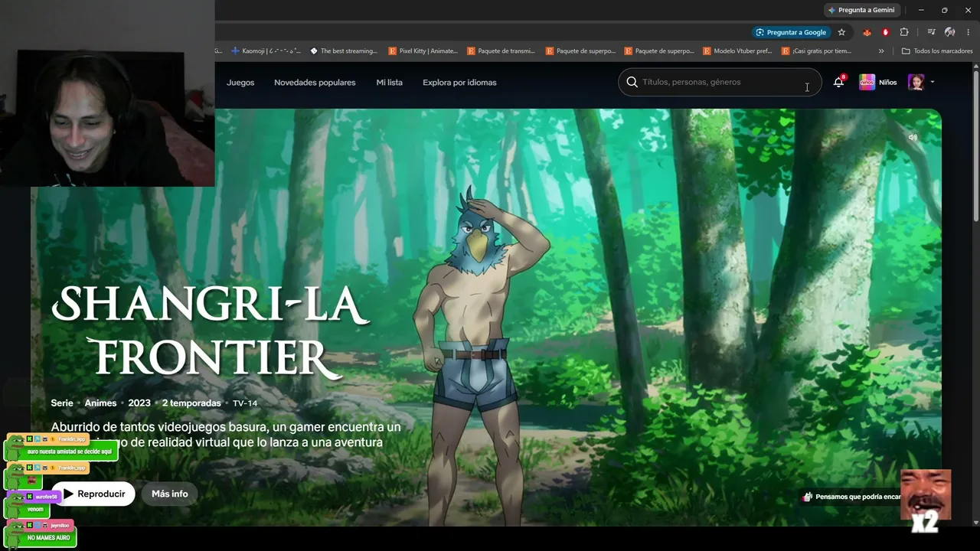Focus the Títulos, personas, géneros search field
Image resolution: width=980 pixels, height=551 pixels.
coord(720,82)
